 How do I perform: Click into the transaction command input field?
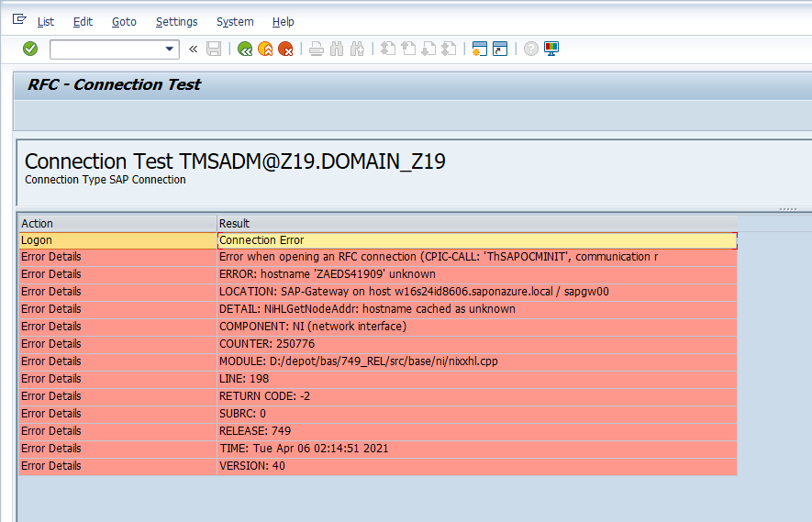click(x=106, y=49)
